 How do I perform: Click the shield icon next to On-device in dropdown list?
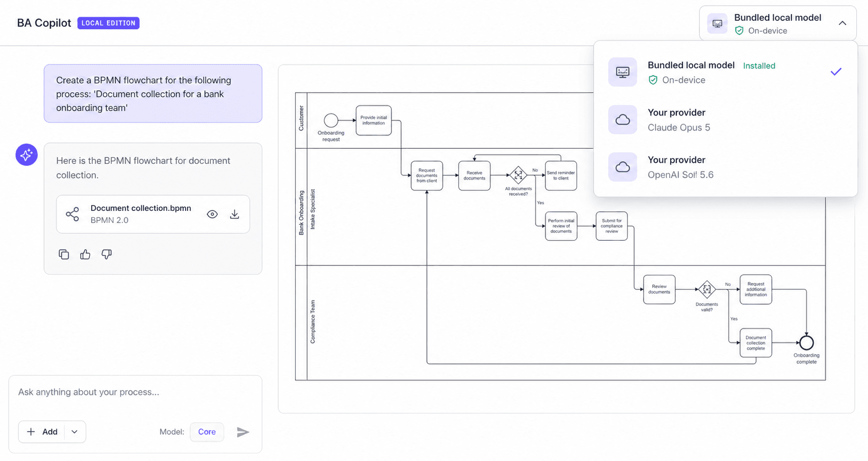653,80
